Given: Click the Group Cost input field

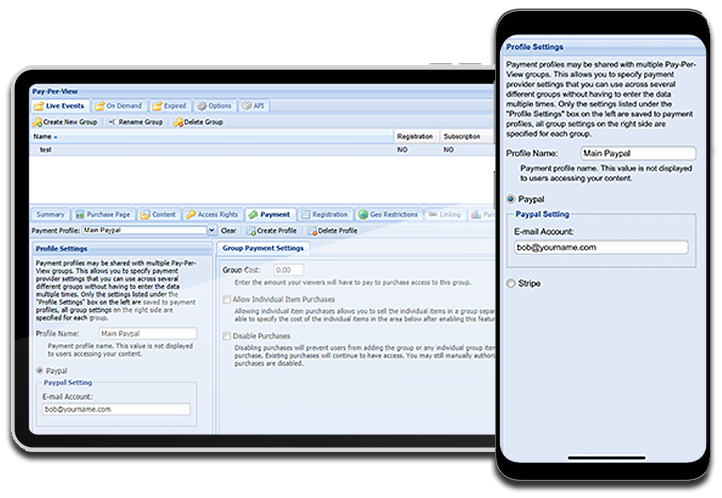Looking at the screenshot, I should point(289,270).
